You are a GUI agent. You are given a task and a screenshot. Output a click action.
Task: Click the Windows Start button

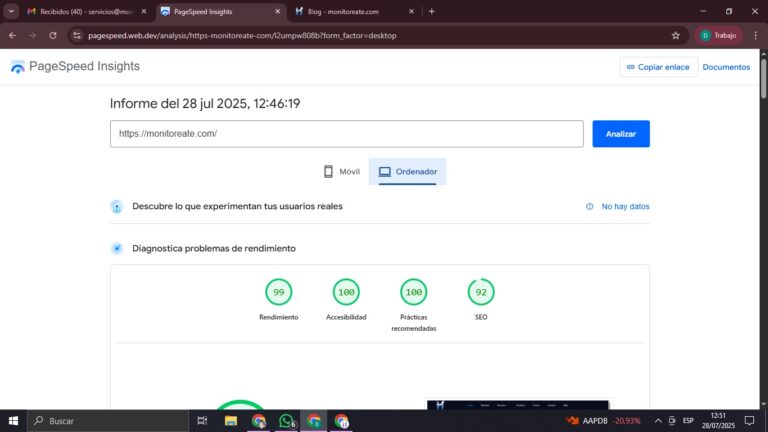click(13, 421)
